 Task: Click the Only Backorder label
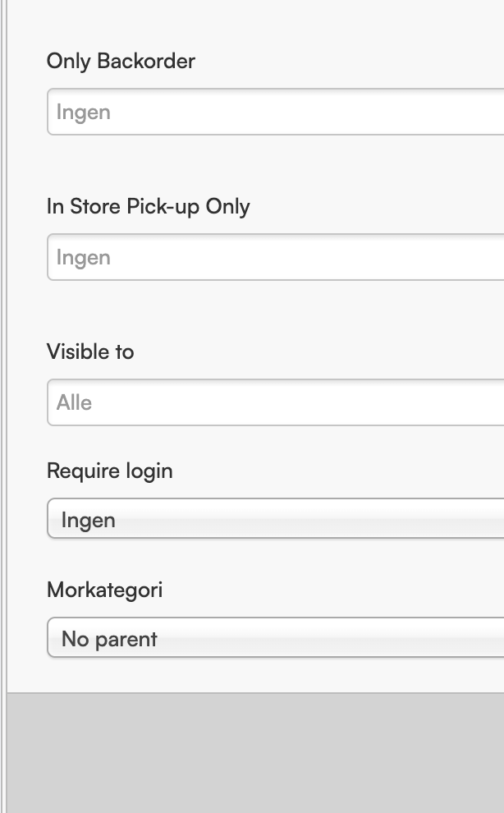coord(121,61)
